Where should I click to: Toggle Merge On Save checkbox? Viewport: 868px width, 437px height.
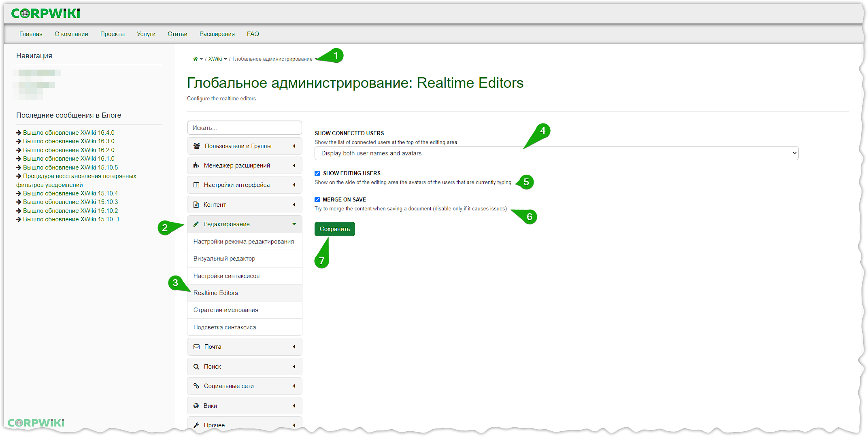(317, 199)
